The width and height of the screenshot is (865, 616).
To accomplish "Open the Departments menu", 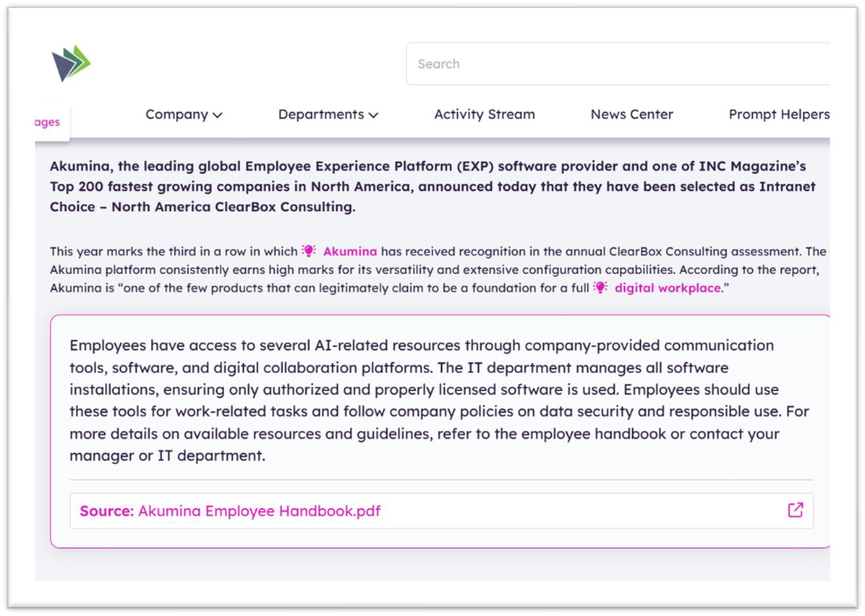I will point(327,114).
